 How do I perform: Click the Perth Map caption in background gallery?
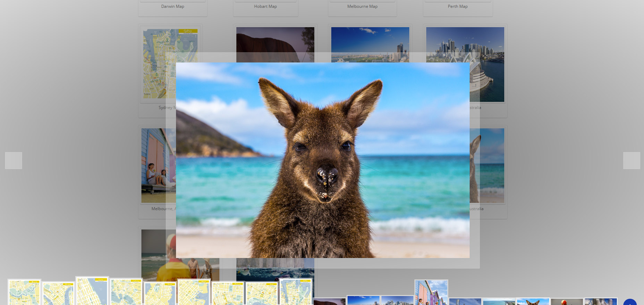pyautogui.click(x=458, y=7)
